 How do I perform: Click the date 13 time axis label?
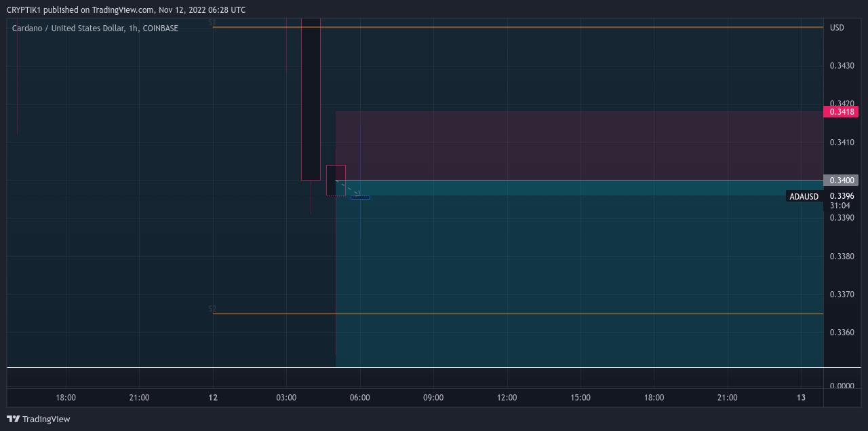(x=801, y=398)
